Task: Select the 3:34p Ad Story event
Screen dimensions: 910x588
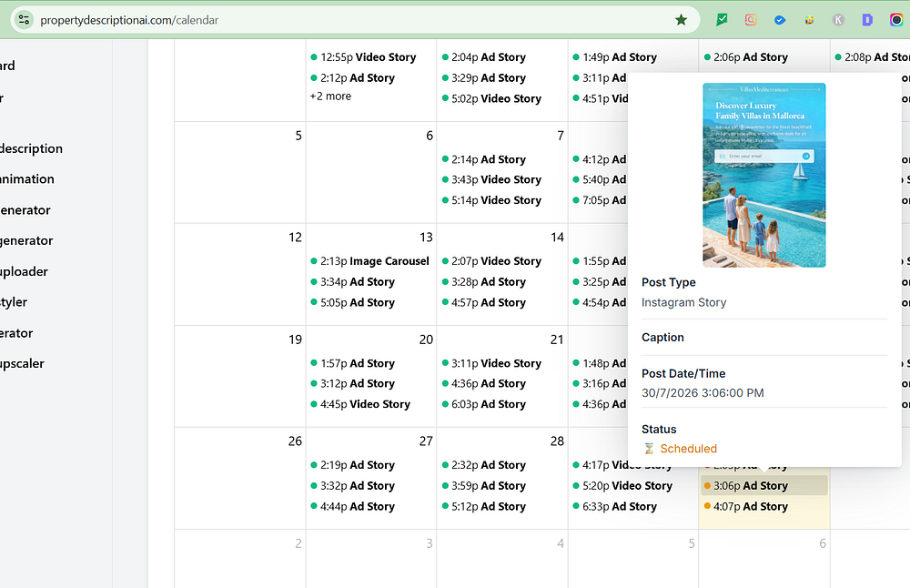Action: (353, 281)
